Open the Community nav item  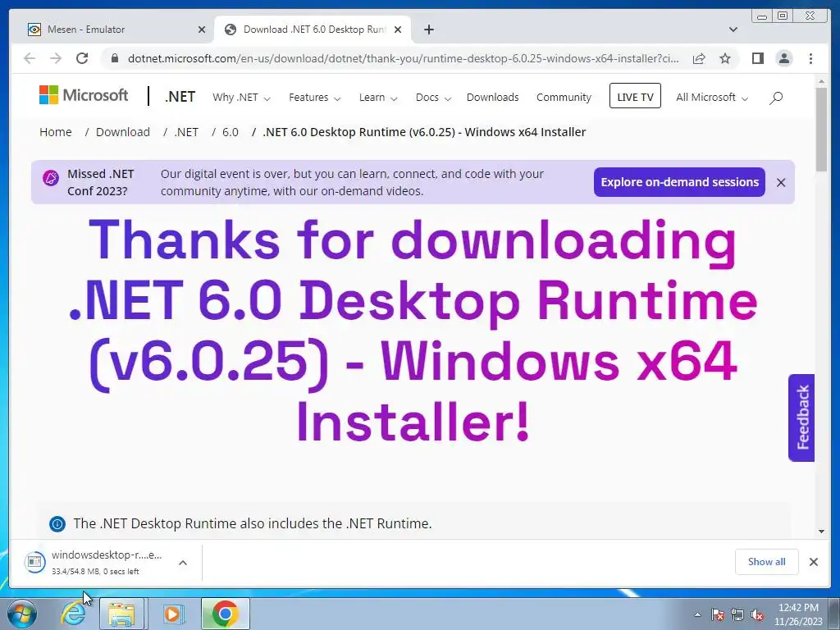tap(564, 98)
